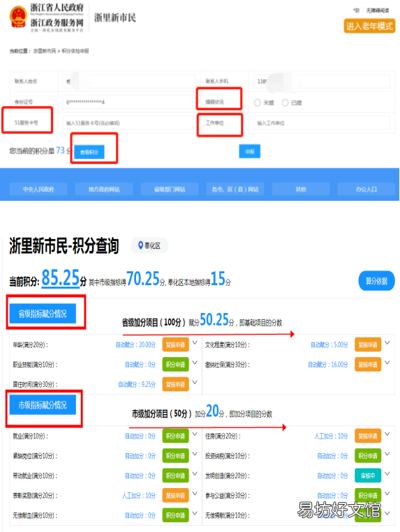Expand the 无偿献血 row chevron

pos(195,513)
